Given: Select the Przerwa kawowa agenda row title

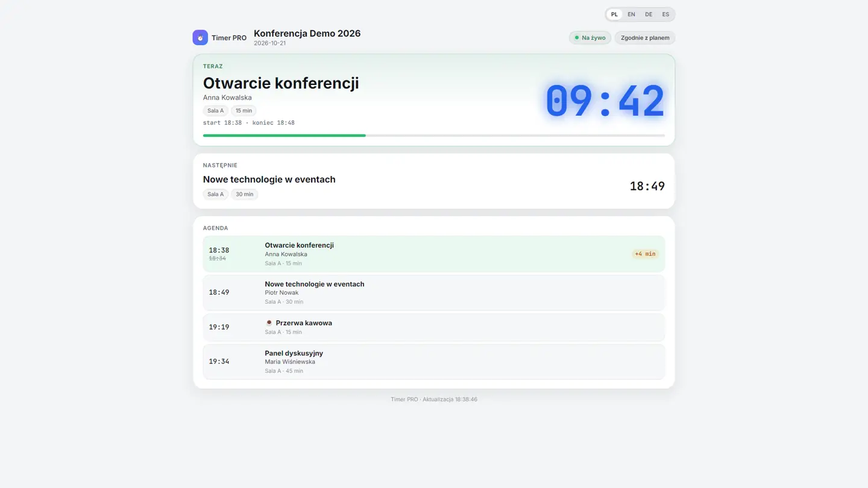Looking at the screenshot, I should tap(304, 323).
